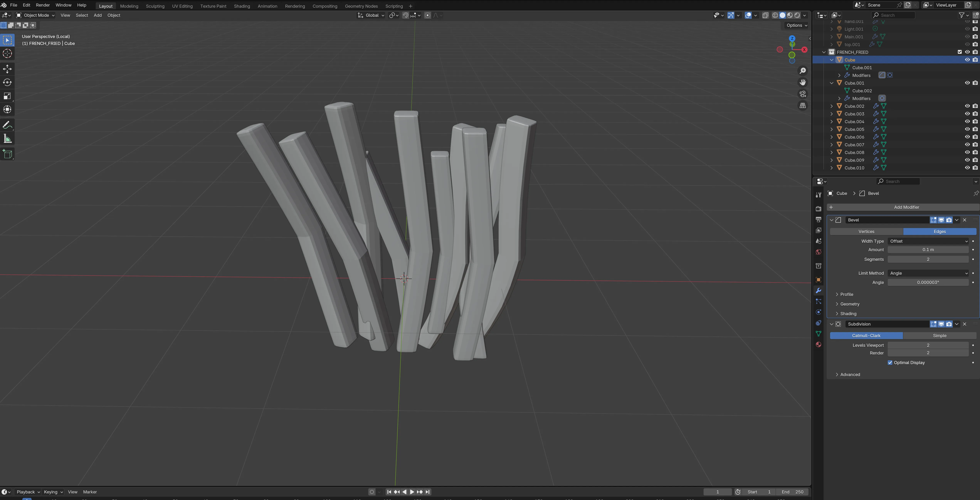Select the Select Box tool
Viewport: 980px width, 500px height.
coord(7,40)
